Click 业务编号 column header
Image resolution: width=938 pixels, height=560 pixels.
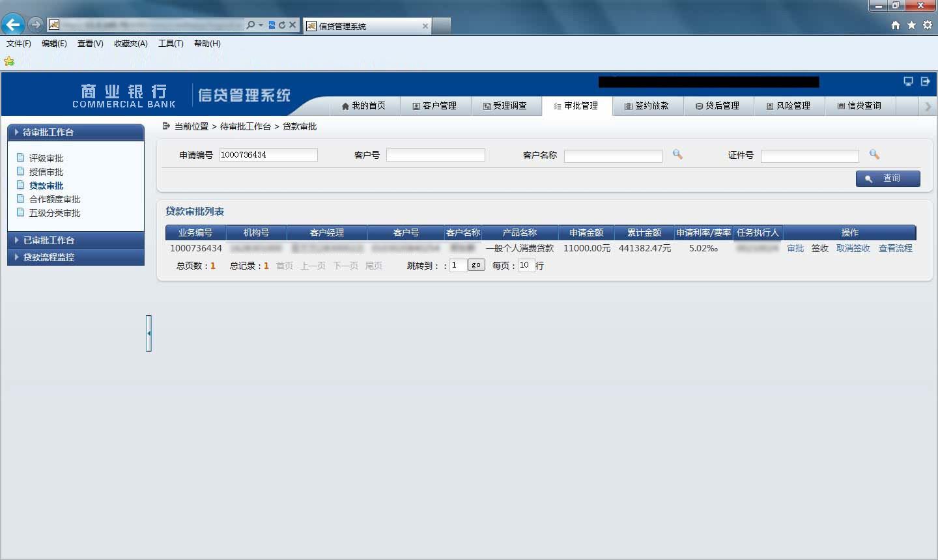point(195,232)
